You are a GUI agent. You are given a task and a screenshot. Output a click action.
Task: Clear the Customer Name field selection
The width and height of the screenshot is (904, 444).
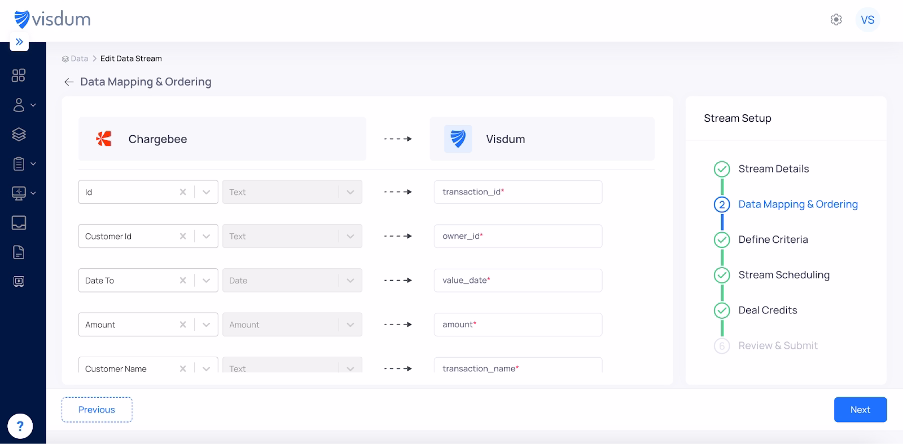point(183,368)
